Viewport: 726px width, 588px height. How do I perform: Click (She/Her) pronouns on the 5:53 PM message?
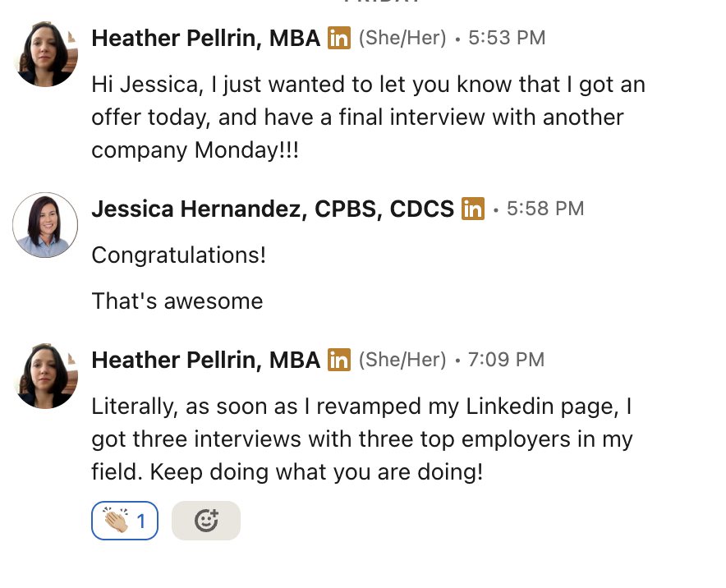pos(402,38)
